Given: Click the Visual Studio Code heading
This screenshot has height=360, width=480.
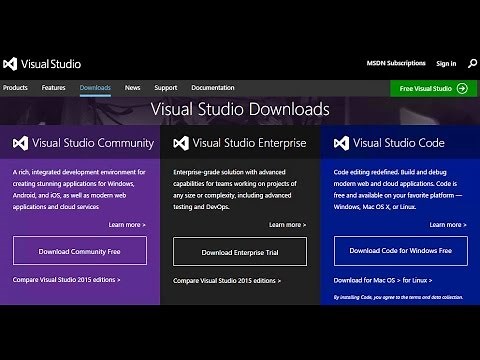Looking at the screenshot, I should coord(399,143).
